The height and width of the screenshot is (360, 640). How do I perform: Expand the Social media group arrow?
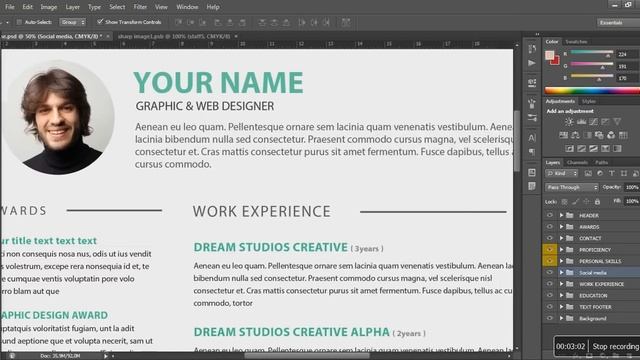(x=562, y=272)
